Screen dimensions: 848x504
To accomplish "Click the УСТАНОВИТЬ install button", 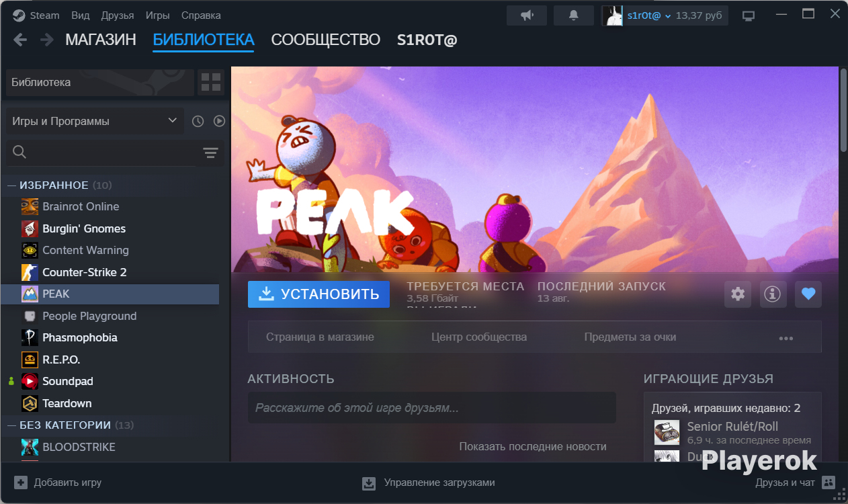I will tap(319, 294).
